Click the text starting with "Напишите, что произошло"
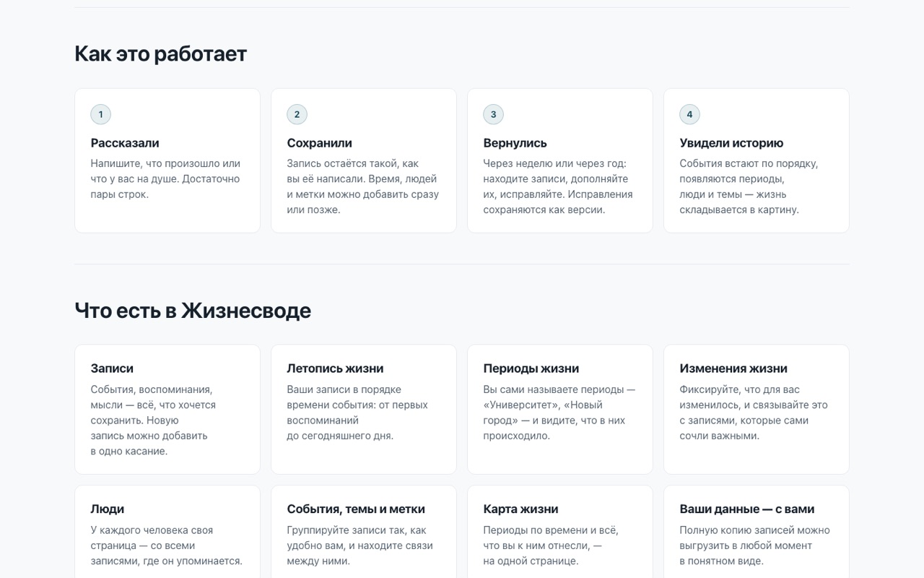Viewport: 924px width, 578px height. tap(165, 178)
